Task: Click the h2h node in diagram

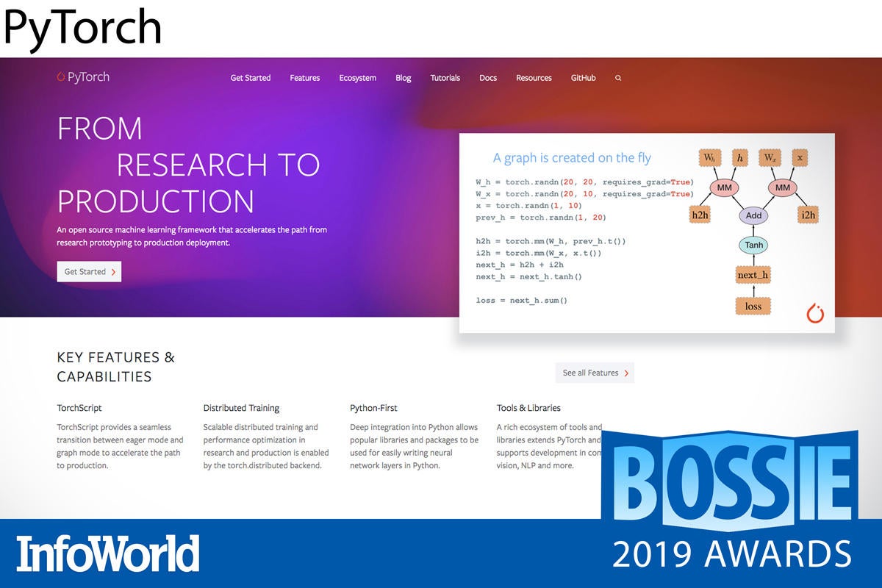Action: click(700, 215)
